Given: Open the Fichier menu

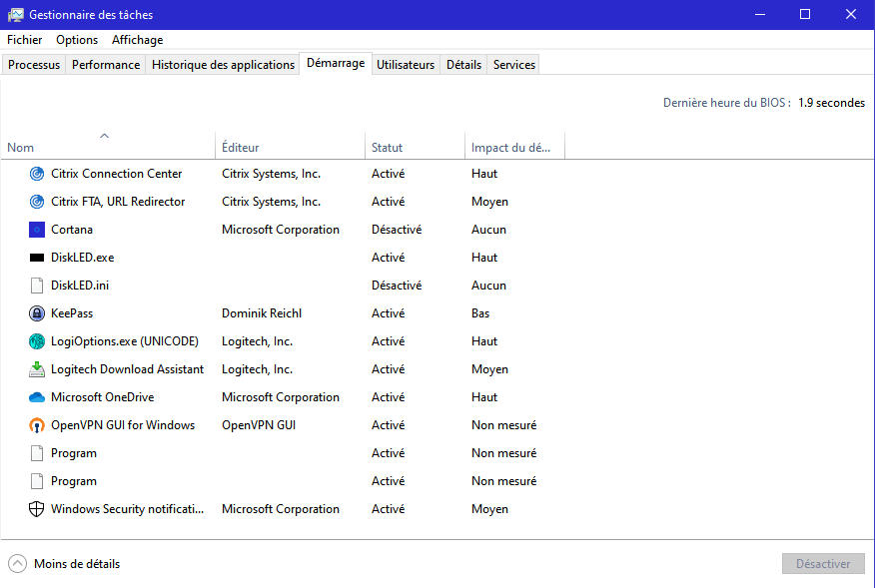Looking at the screenshot, I should (x=25, y=40).
